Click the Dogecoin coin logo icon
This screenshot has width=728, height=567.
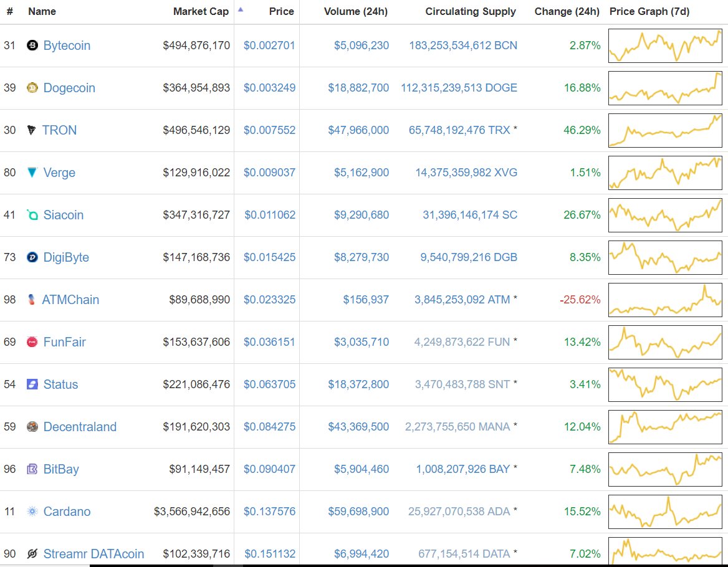pyautogui.click(x=32, y=87)
